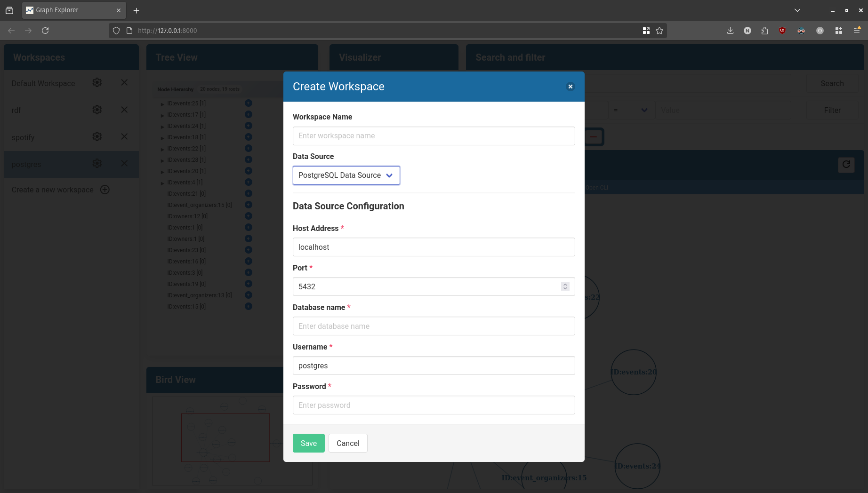Click blue circle icon beside ID:owners:1

tap(249, 239)
